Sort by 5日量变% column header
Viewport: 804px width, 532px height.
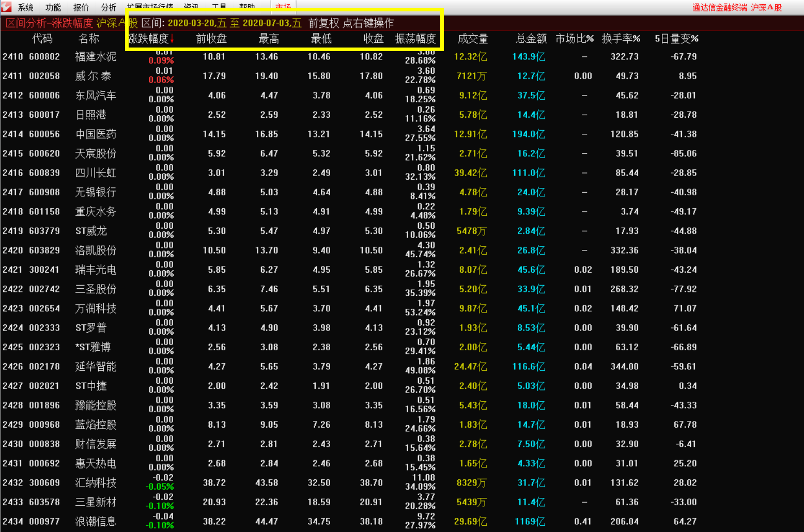click(x=676, y=39)
